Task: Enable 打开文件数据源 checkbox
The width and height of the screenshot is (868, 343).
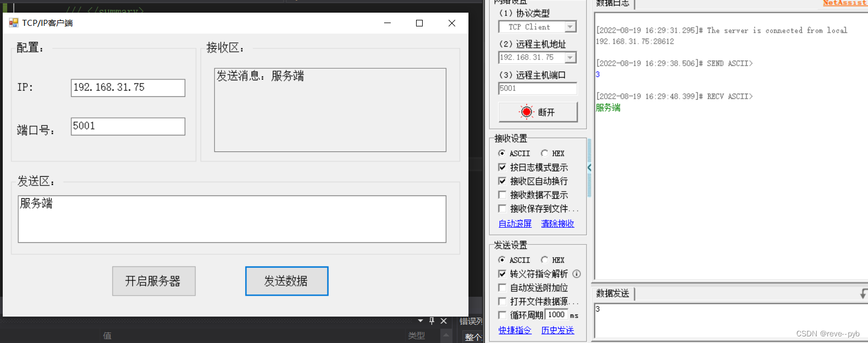Action: point(502,301)
